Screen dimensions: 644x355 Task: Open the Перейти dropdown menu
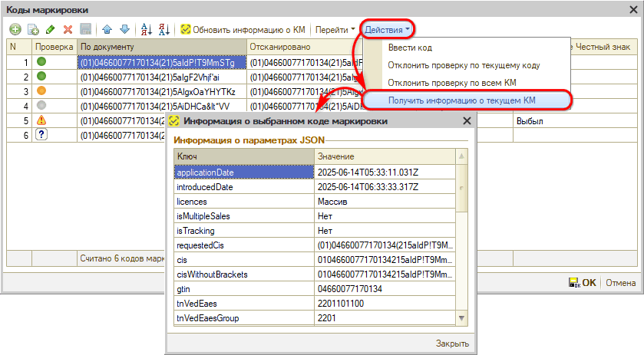pos(335,30)
